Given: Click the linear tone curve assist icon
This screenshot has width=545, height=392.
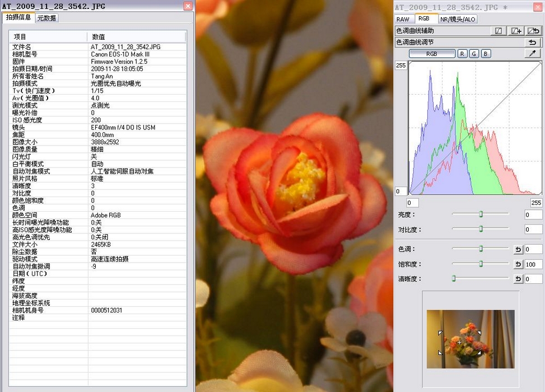Looking at the screenshot, I should tap(499, 31).
